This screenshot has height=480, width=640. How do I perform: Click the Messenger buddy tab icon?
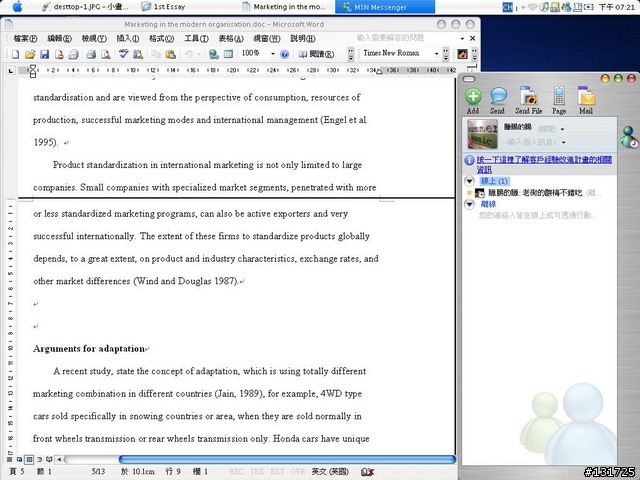point(629,138)
